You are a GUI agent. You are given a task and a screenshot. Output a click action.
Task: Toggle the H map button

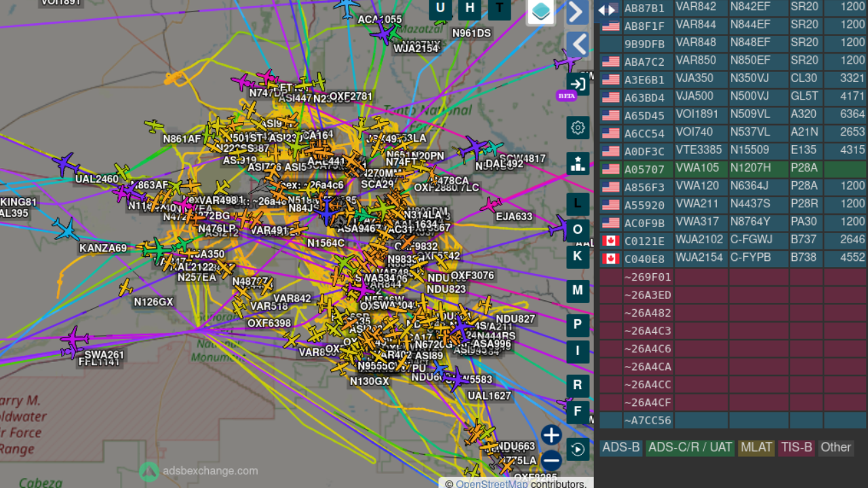(x=470, y=8)
